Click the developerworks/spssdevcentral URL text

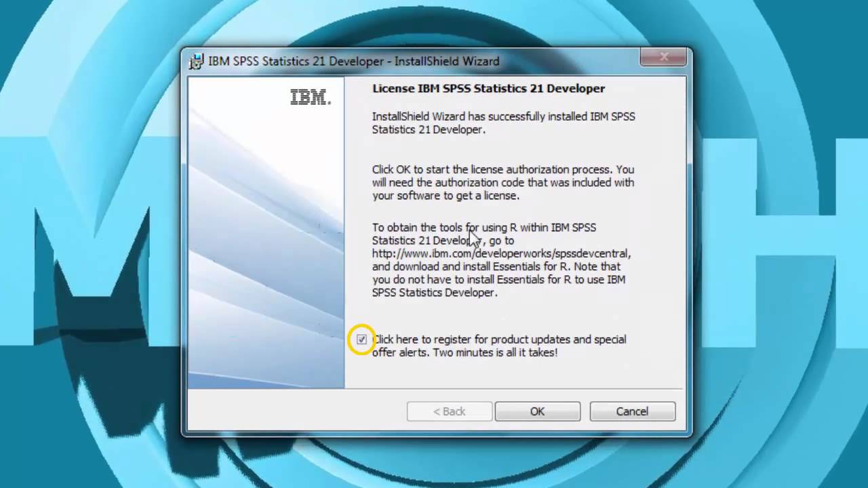501,253
